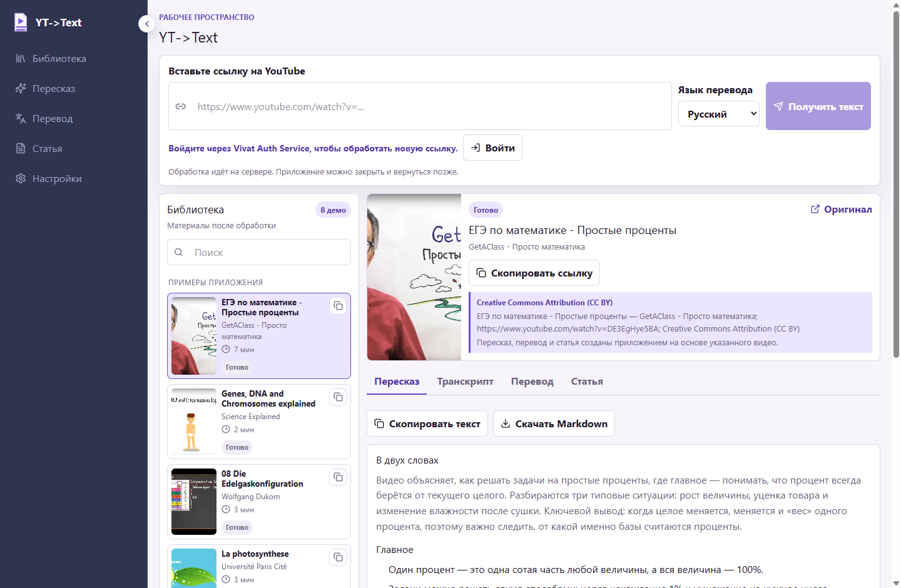
Task: Click Готово badge on Genes, DNA card
Action: [237, 447]
